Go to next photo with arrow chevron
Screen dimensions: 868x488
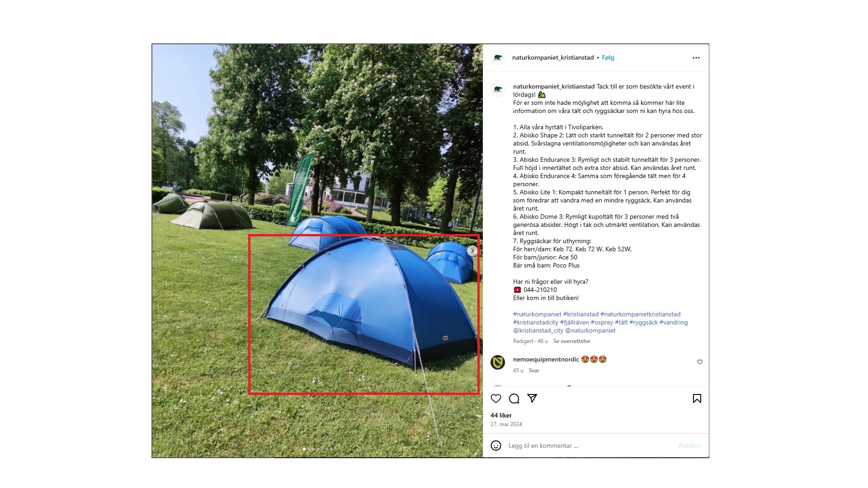pyautogui.click(x=472, y=250)
